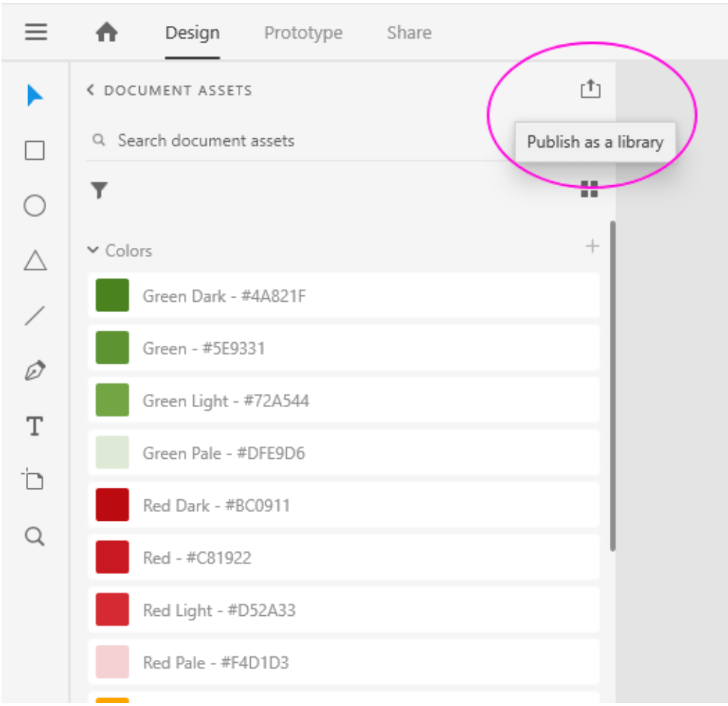Open the assets filter options
Viewport: 728px width, 706px height.
tap(99, 190)
